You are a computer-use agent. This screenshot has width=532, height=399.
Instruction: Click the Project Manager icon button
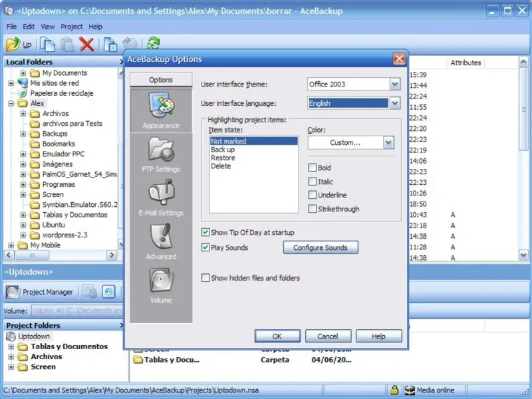40,292
